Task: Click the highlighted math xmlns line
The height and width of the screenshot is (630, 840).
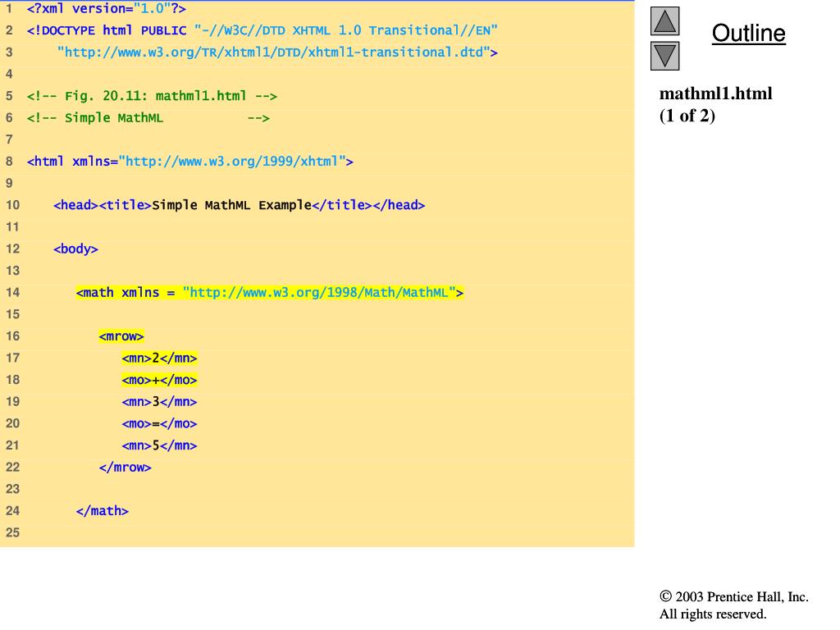Action: click(x=269, y=293)
